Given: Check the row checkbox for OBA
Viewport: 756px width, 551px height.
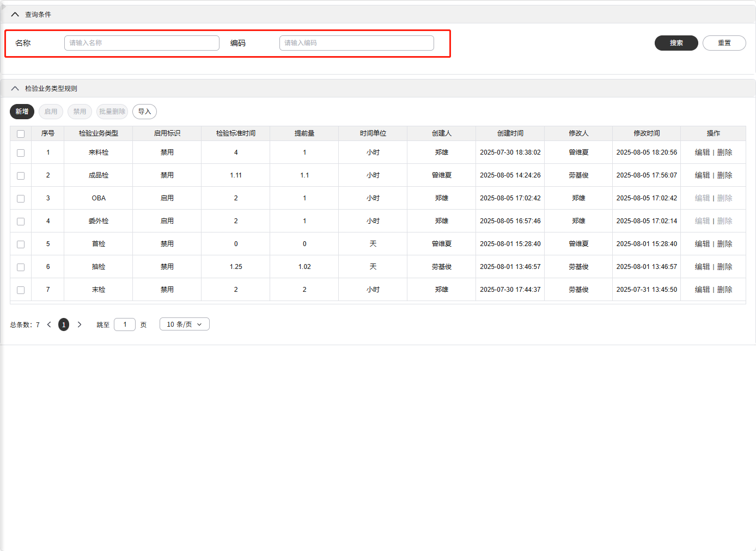Looking at the screenshot, I should [21, 199].
